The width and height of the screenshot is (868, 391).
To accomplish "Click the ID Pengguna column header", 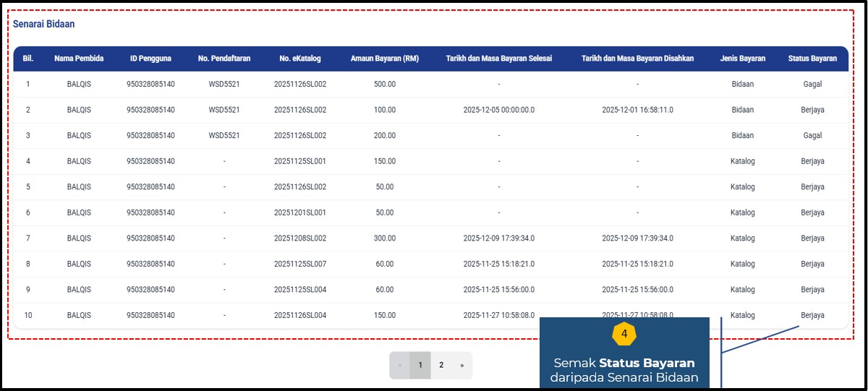I will click(x=150, y=59).
